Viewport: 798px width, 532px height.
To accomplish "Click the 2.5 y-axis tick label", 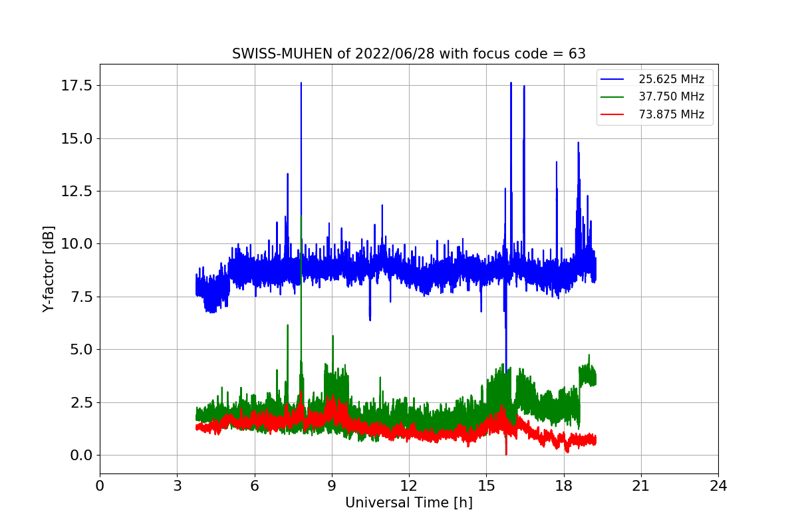I will point(81,402).
